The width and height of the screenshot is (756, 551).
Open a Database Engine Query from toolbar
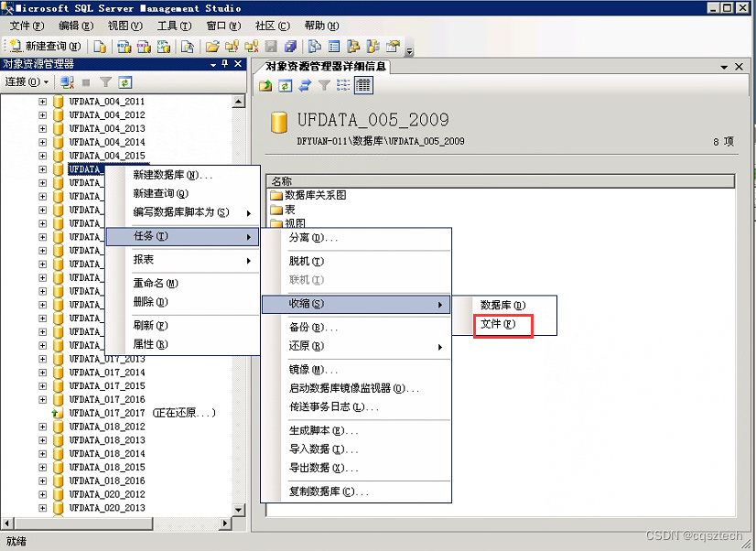pos(100,47)
